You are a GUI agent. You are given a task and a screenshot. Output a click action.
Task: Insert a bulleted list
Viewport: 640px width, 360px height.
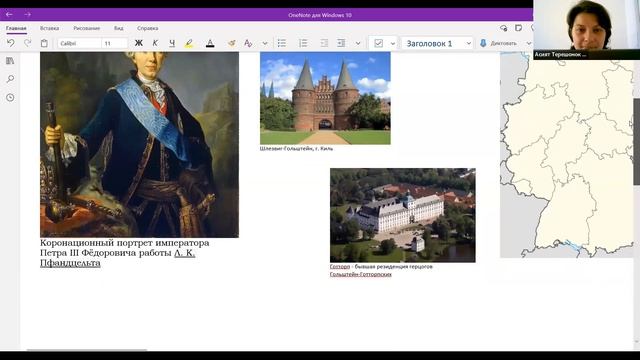coord(282,43)
